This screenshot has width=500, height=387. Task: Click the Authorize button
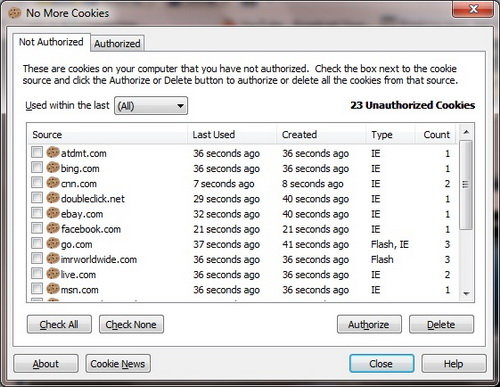(x=369, y=324)
